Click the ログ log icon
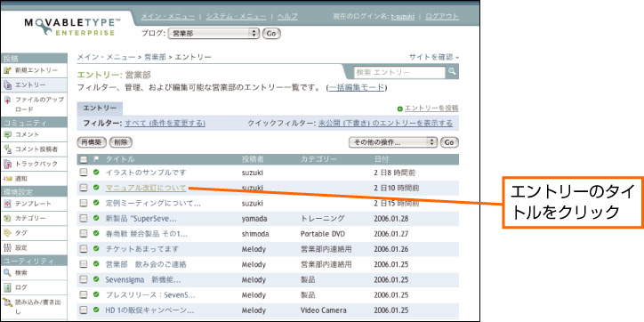This screenshot has height=322, width=644. [7, 287]
